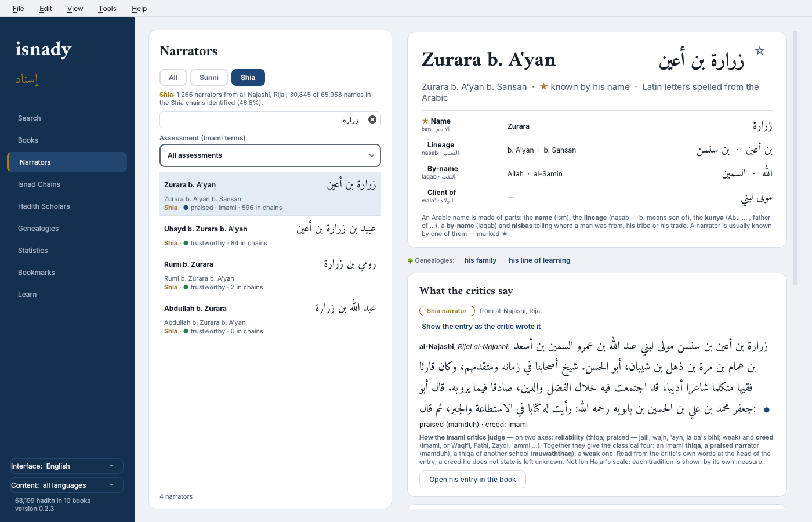Filter narrators by Sunni
Viewport: 812px width, 522px height.
pos(209,78)
